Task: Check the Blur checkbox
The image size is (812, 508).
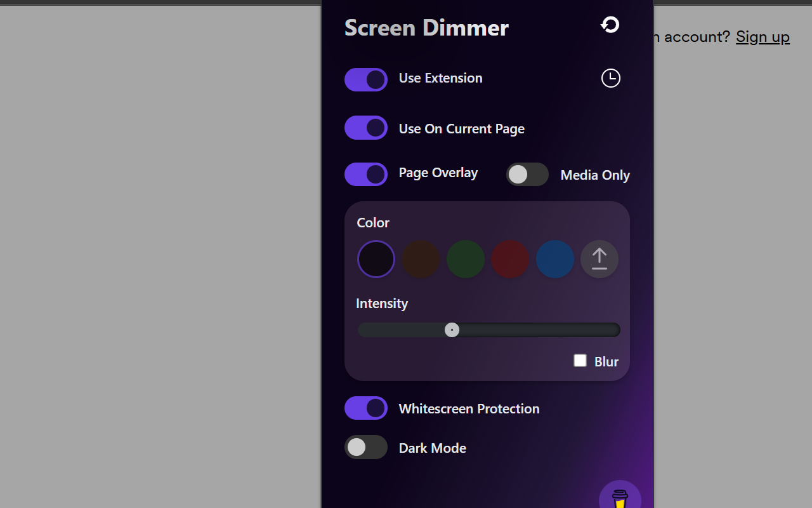Action: (x=580, y=361)
